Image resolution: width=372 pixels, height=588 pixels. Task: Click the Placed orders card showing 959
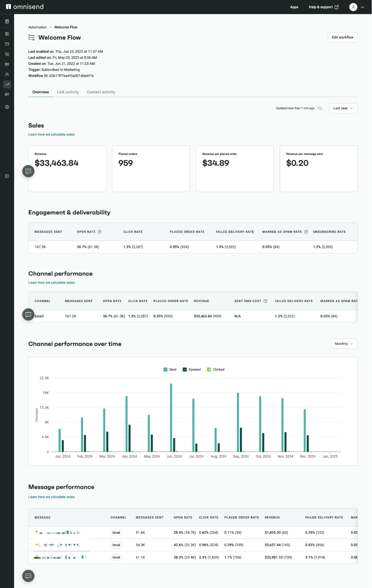tap(151, 169)
